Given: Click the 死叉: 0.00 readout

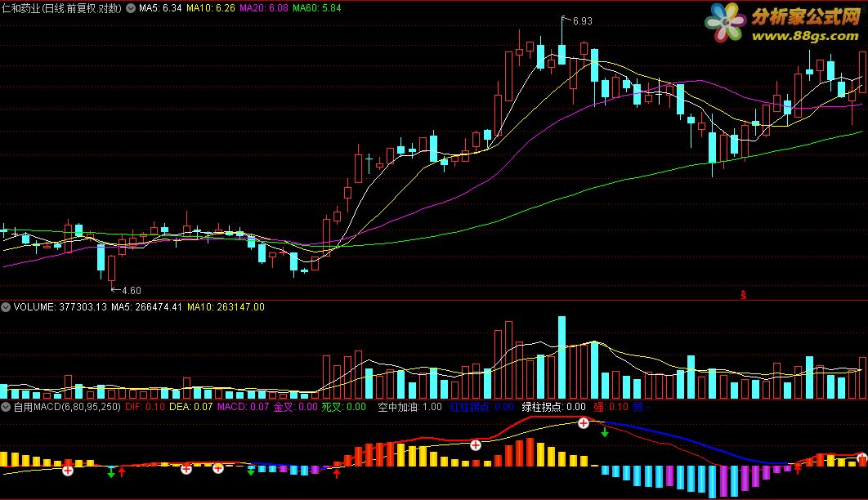Looking at the screenshot, I should pos(344,407).
